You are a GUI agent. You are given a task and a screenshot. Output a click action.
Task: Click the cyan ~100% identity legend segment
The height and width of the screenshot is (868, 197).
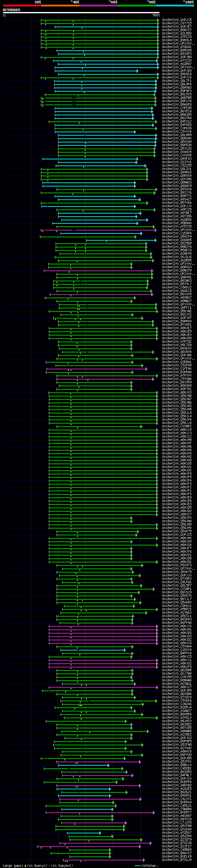pos(175,6)
